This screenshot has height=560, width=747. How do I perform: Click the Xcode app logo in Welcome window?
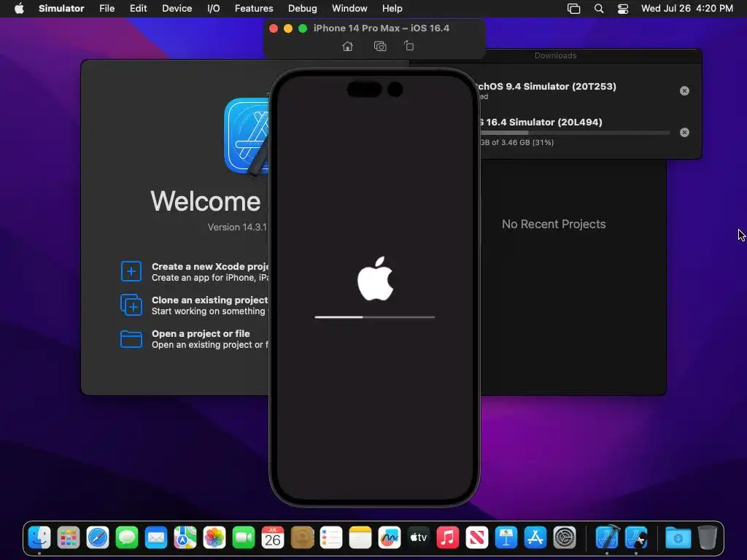point(247,136)
